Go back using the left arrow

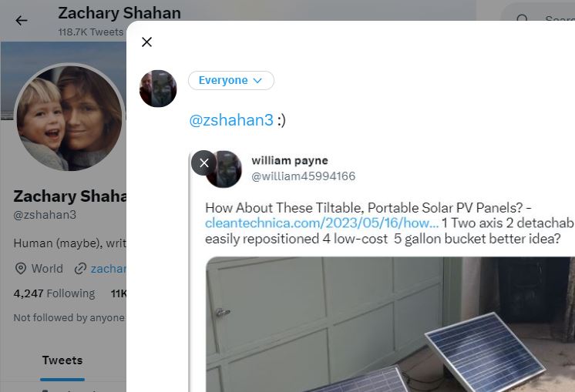(x=22, y=21)
